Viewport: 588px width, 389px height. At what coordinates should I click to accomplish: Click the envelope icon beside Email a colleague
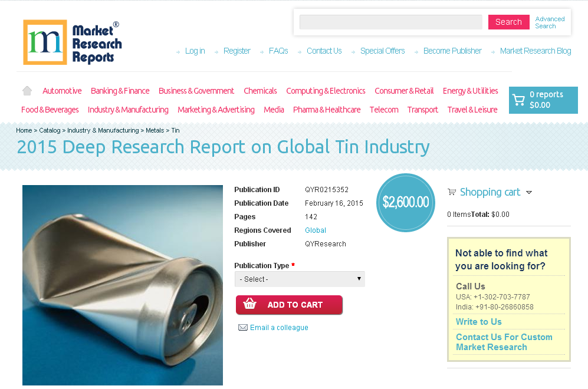(x=243, y=327)
